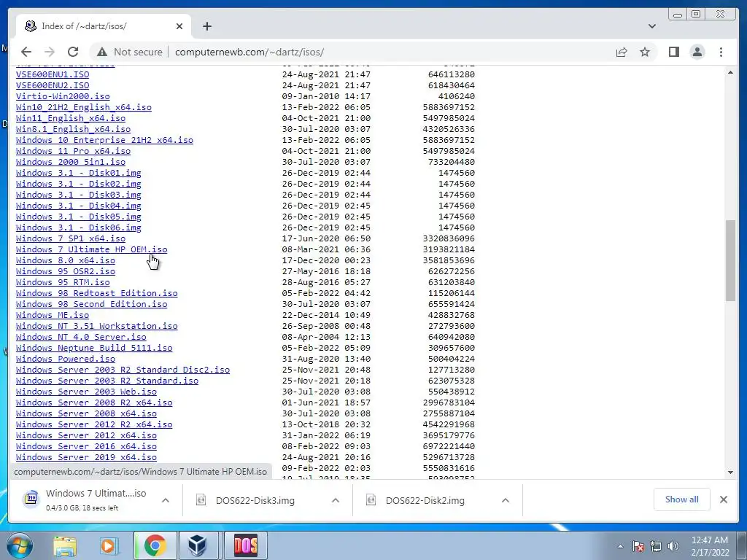The width and height of the screenshot is (747, 560).
Task: Download Win10_21H2_English_x64.iso
Action: click(x=84, y=107)
